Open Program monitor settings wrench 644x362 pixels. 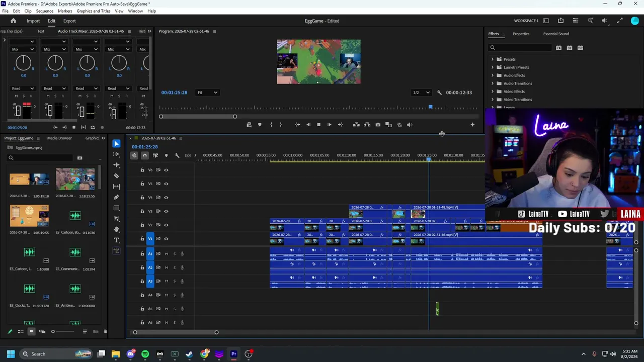439,93
